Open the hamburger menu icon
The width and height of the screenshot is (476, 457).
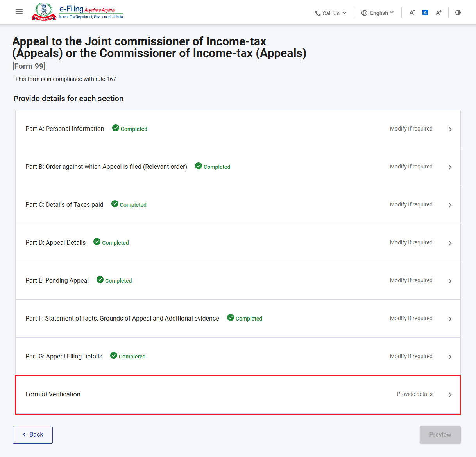click(x=19, y=12)
